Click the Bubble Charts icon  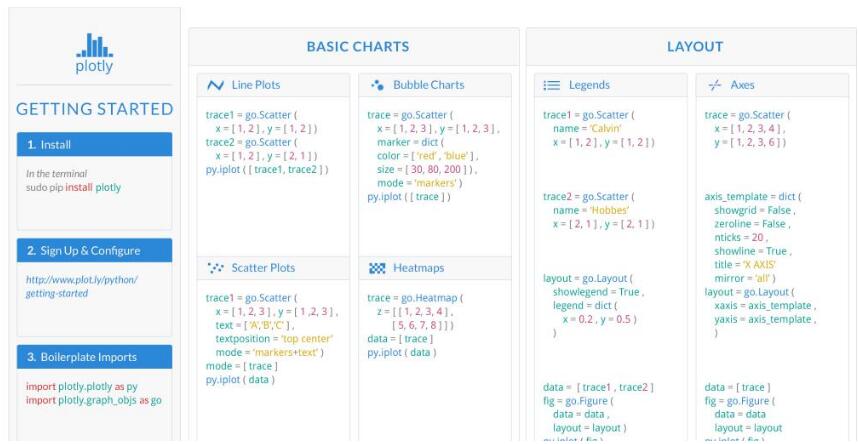[x=377, y=85]
